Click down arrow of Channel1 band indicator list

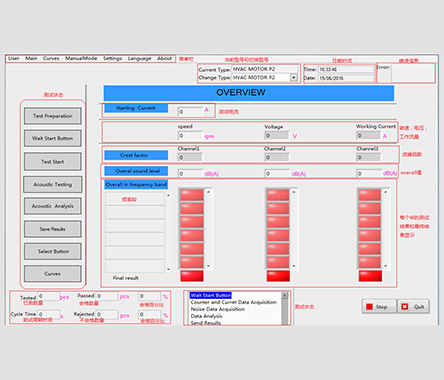208,266
